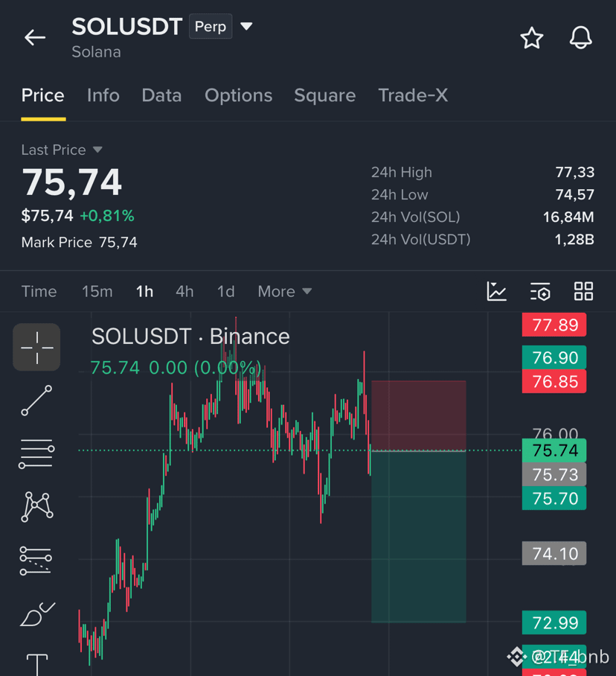616x676 pixels.
Task: Go back using the arrow icon
Action: pos(35,37)
